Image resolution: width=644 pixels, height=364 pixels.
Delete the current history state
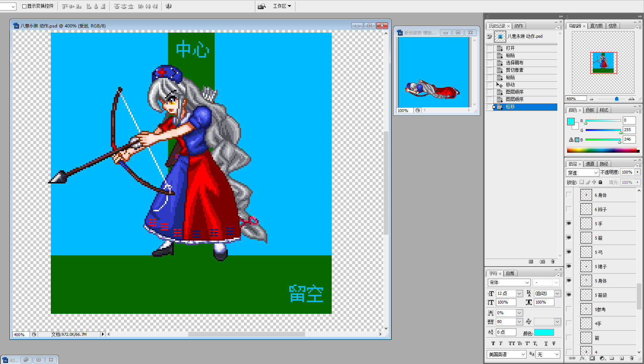553,261
